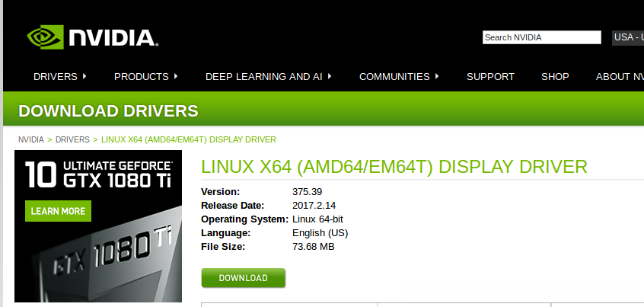
Task: Click the DRIVERS breadcrumb link
Action: point(72,139)
